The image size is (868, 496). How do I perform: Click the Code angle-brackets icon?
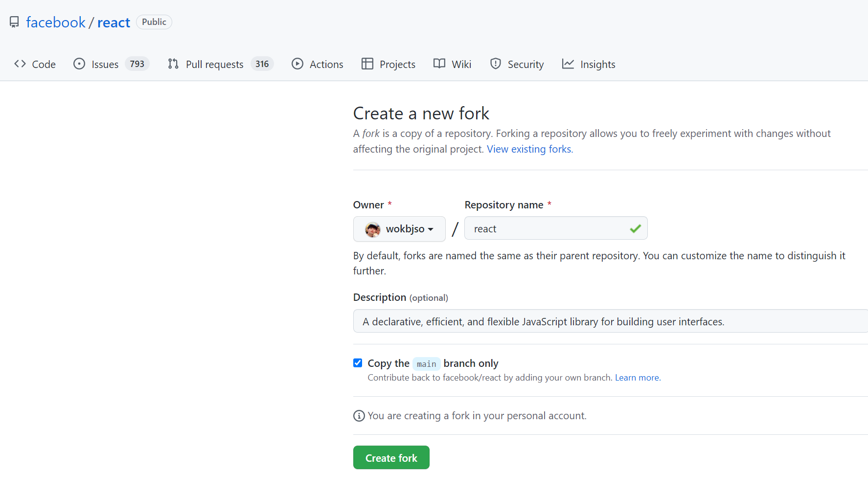click(20, 64)
